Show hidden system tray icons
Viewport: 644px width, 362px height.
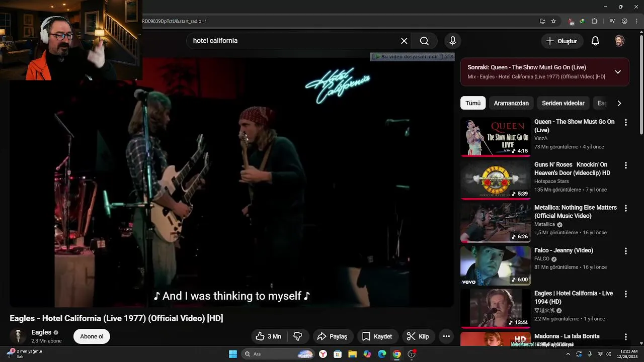(x=568, y=354)
